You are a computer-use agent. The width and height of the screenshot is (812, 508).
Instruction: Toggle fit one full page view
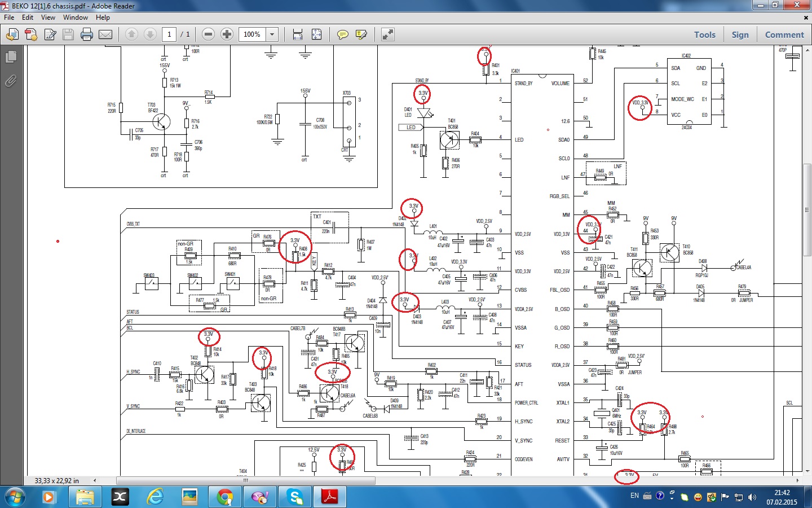click(317, 34)
